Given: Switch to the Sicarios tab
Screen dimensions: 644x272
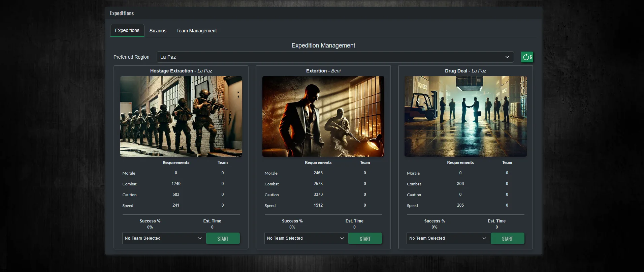Looking at the screenshot, I should [158, 31].
